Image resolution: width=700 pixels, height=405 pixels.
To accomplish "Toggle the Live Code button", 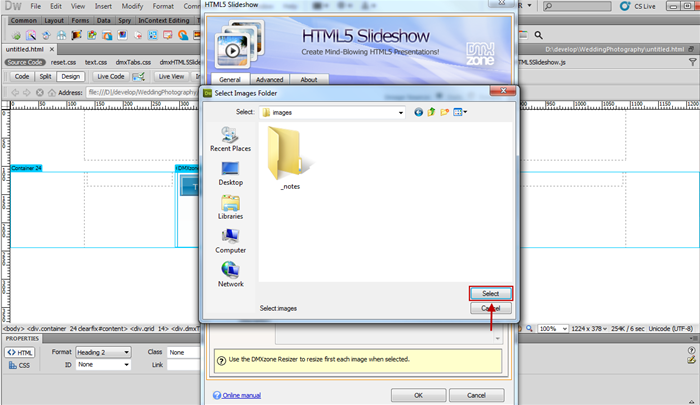I will (x=111, y=77).
